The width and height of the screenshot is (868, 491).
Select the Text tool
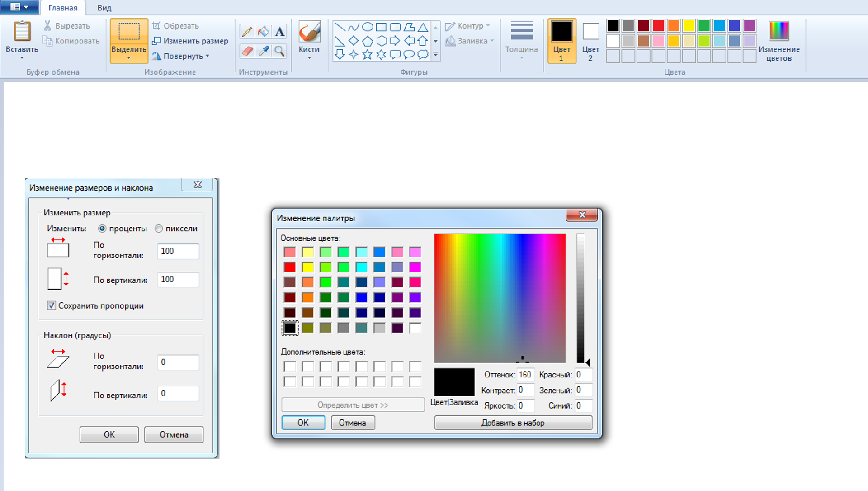(280, 31)
